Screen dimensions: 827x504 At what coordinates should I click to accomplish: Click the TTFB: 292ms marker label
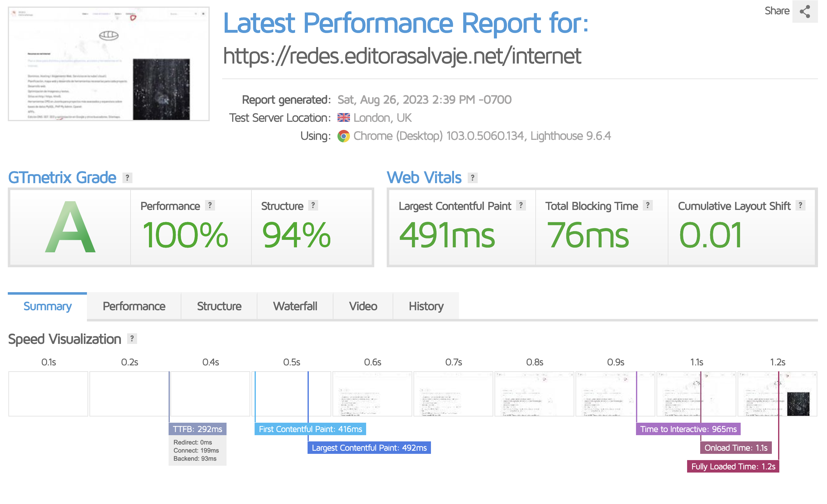pyautogui.click(x=197, y=429)
